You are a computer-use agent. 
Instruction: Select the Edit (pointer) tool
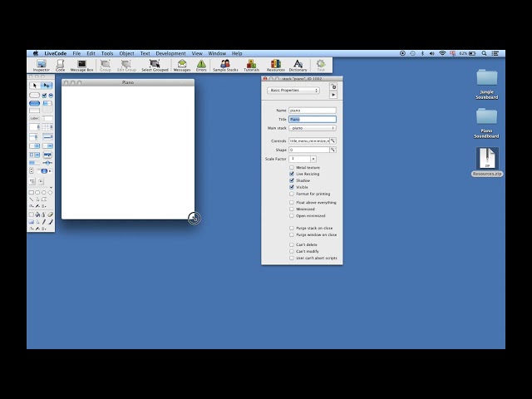click(x=47, y=86)
